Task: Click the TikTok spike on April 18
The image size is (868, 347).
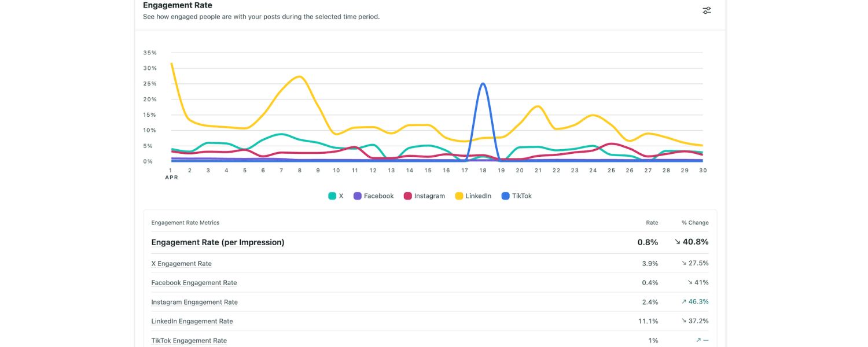Action: (483, 84)
